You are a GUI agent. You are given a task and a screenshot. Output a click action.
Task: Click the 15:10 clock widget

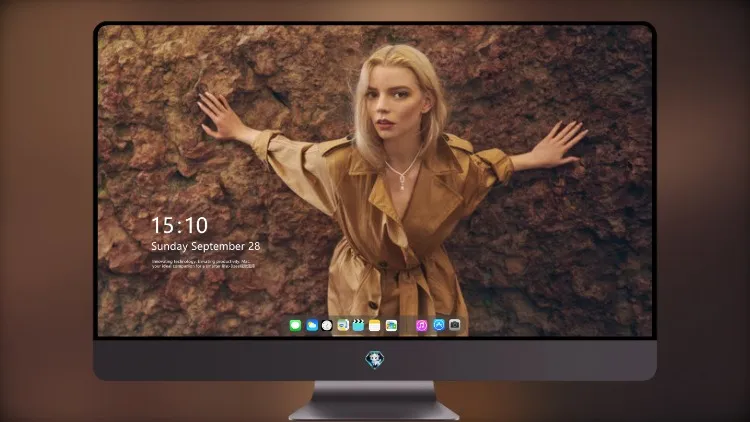point(179,225)
